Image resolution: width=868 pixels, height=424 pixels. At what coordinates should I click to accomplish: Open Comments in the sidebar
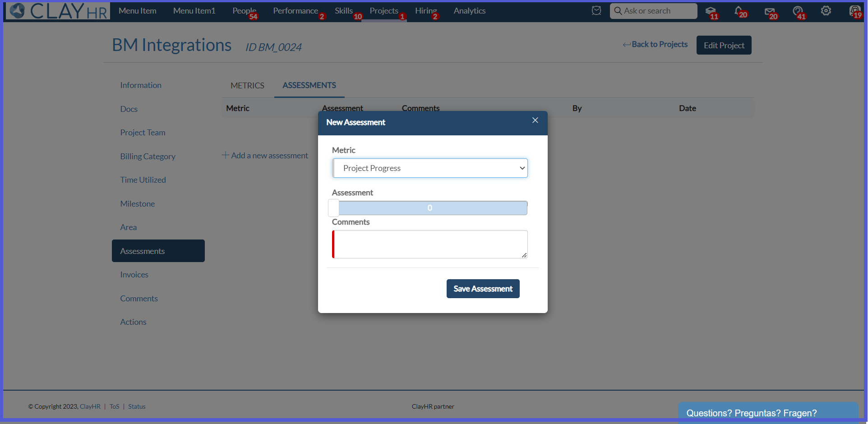[139, 299]
